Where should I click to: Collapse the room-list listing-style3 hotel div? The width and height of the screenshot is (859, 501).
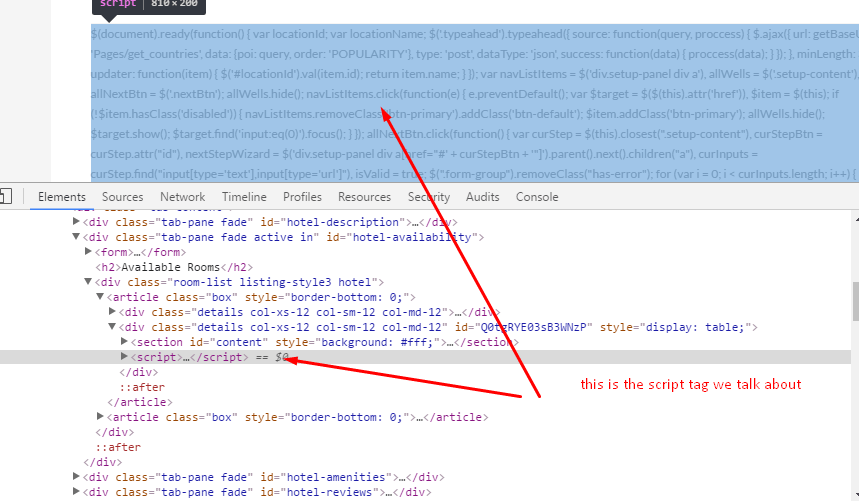pyautogui.click(x=88, y=281)
